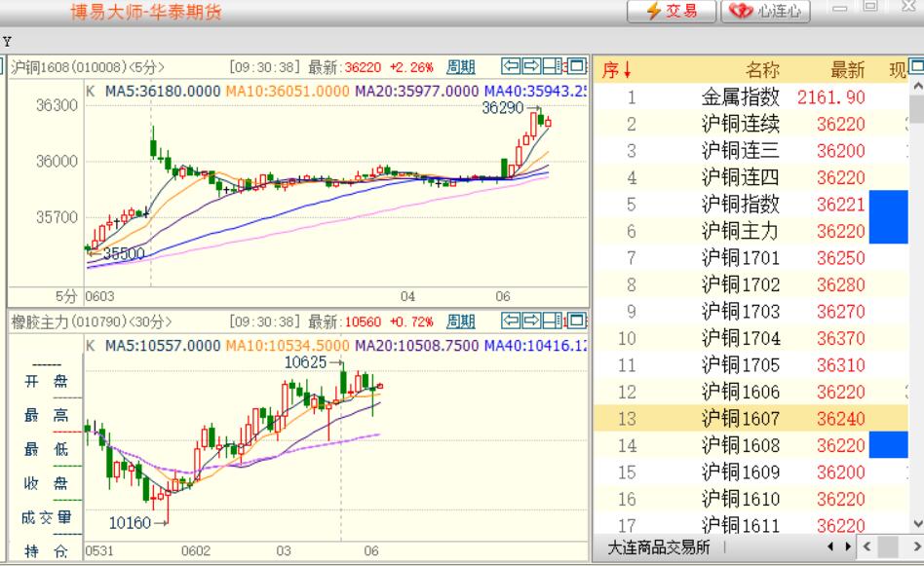Sort the list by 序 column
The width and height of the screenshot is (924, 566).
coord(616,70)
